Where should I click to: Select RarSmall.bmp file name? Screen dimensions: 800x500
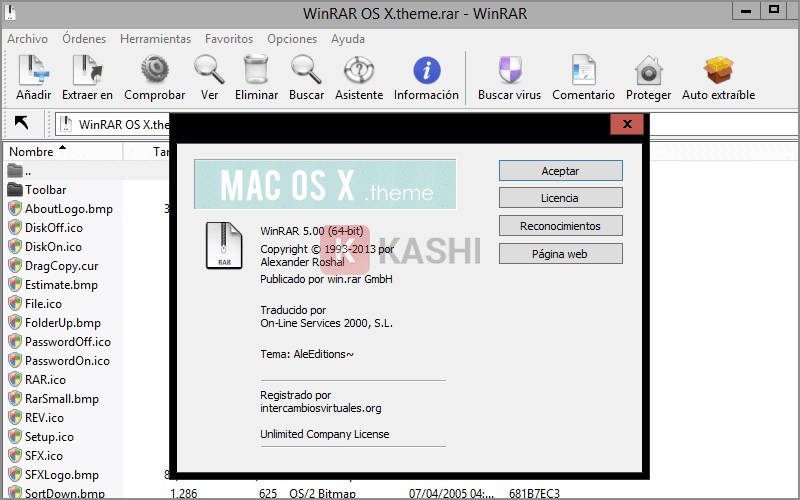click(x=62, y=398)
